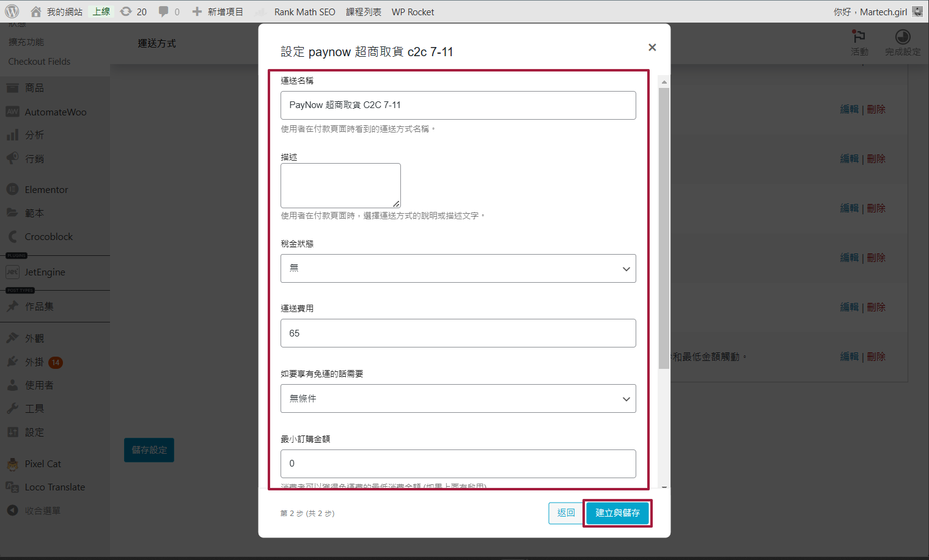929x560 pixels.
Task: Click inside the 運送費用 field showing 65
Action: (x=458, y=333)
